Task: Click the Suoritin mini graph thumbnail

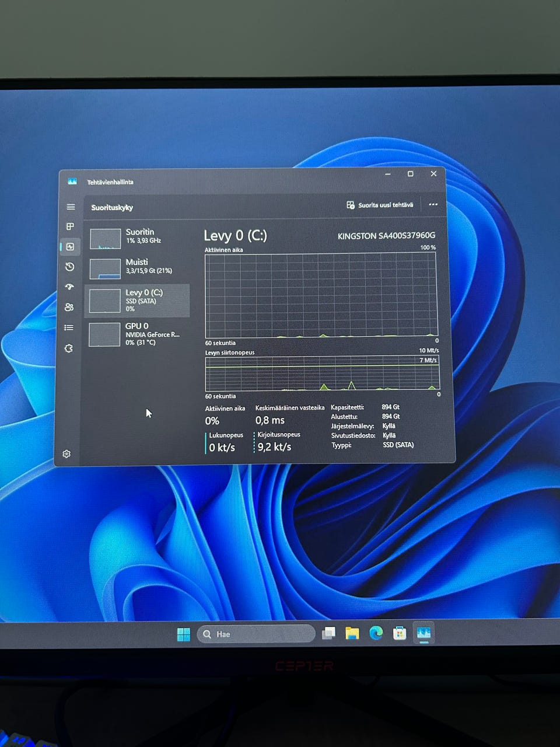Action: (106, 239)
